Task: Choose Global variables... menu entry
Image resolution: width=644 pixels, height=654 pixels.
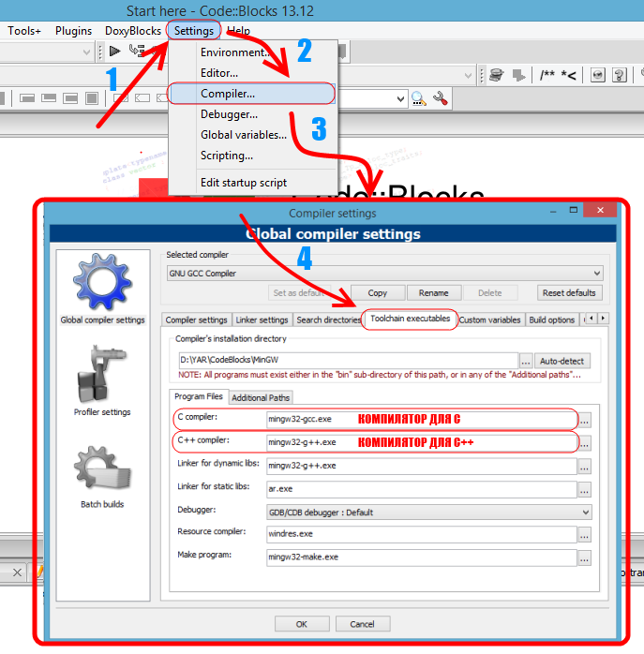Action: [253, 135]
